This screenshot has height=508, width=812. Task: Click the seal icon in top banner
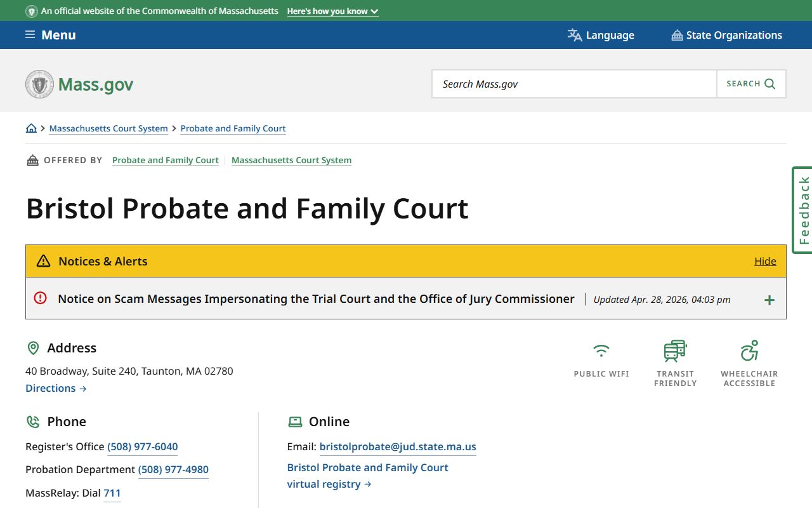[x=31, y=11]
